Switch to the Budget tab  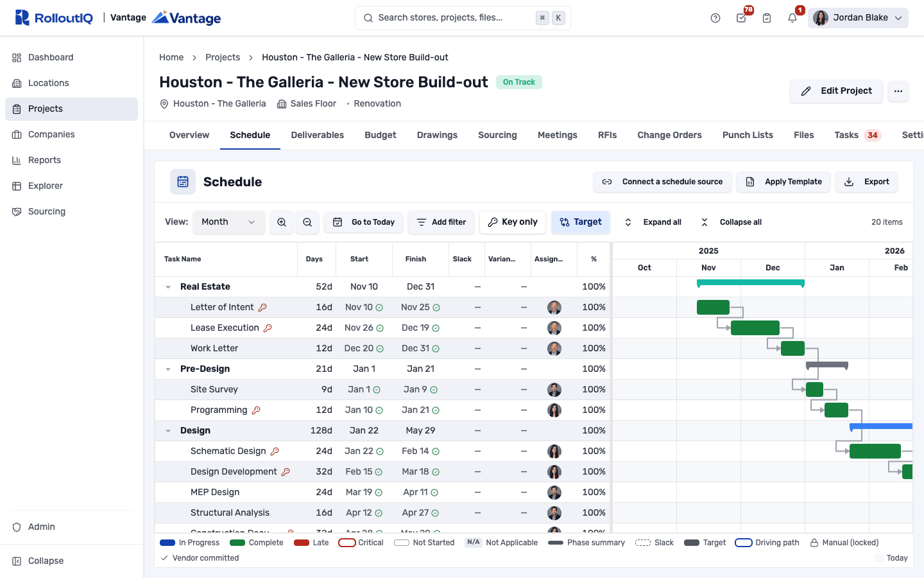[x=381, y=136]
